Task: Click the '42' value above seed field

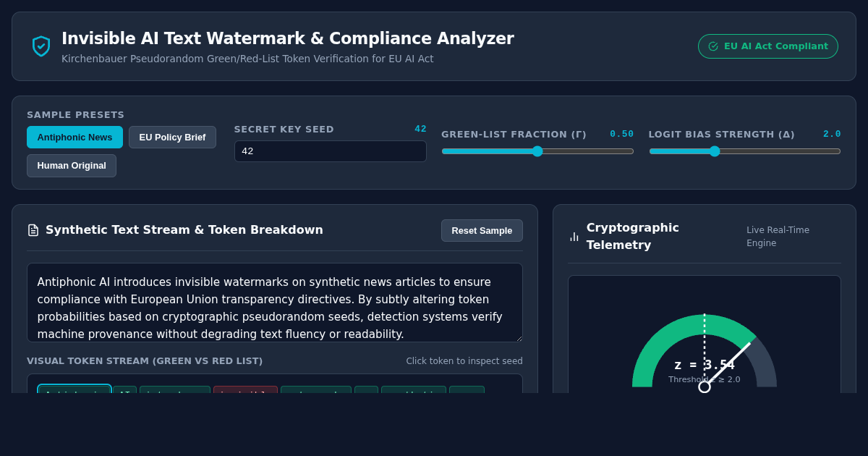Action: click(420, 129)
